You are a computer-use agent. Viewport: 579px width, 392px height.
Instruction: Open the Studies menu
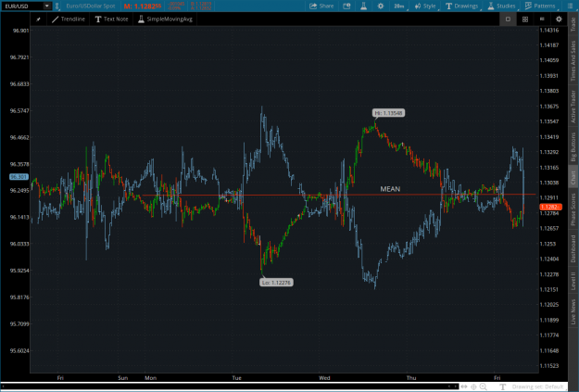point(501,6)
